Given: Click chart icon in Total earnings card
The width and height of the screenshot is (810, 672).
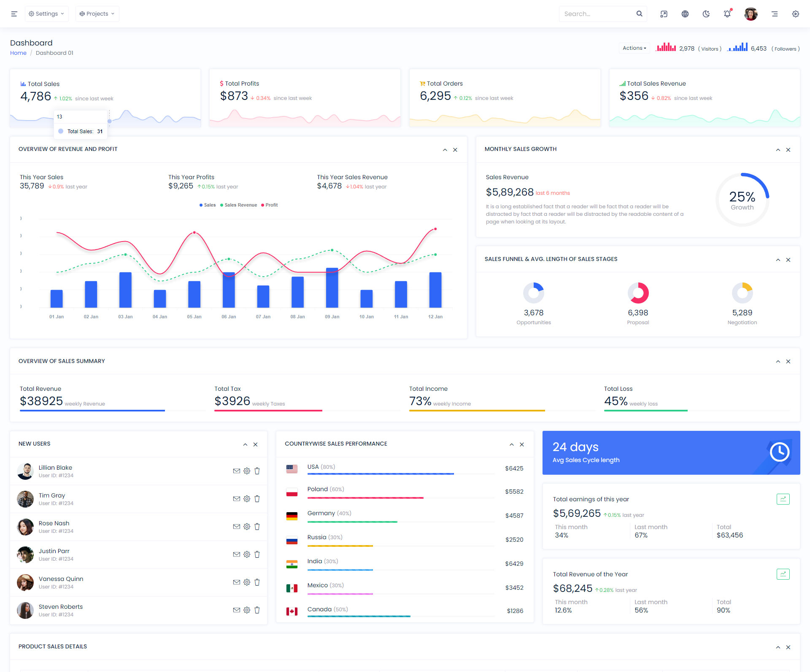Looking at the screenshot, I should (x=783, y=499).
